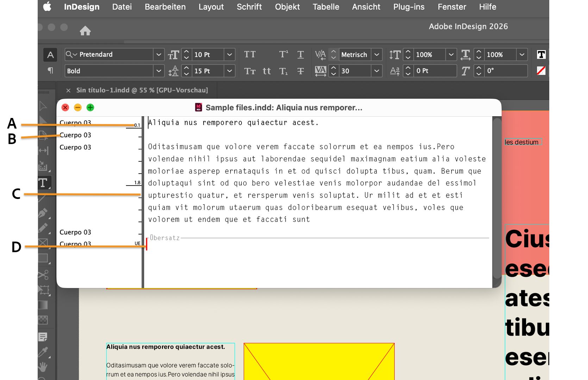
Task: Select the Rectangle tool
Action: click(x=43, y=258)
